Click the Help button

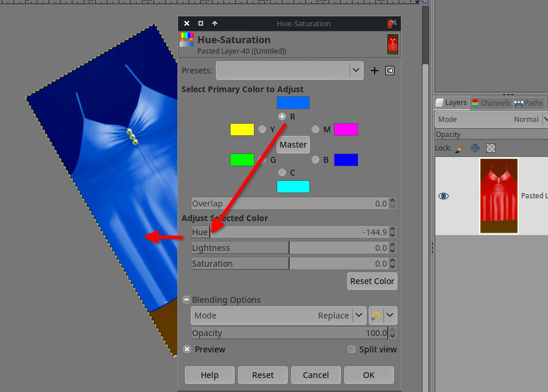click(210, 375)
